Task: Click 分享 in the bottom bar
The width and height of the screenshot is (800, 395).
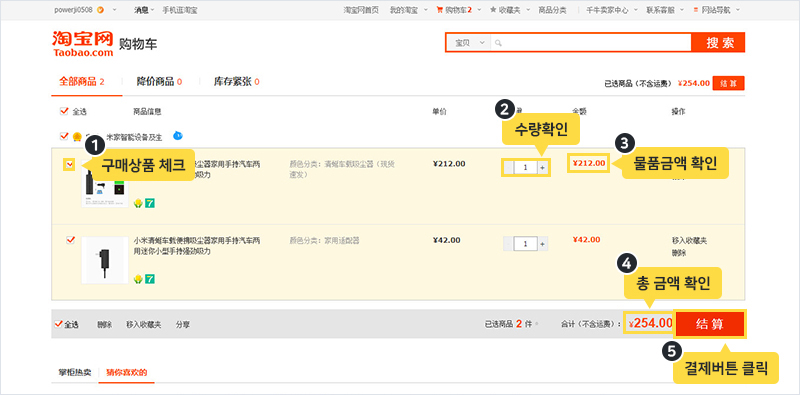Action: [183, 324]
